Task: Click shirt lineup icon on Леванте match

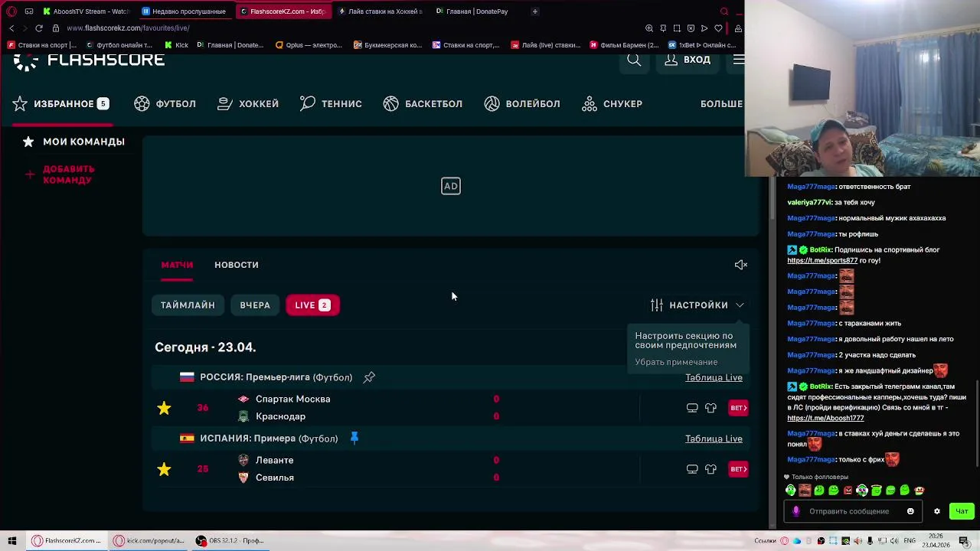Action: (710, 469)
